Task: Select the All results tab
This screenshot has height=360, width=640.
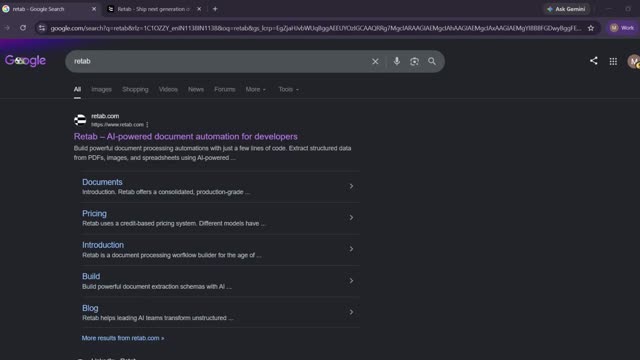Action: click(x=77, y=89)
